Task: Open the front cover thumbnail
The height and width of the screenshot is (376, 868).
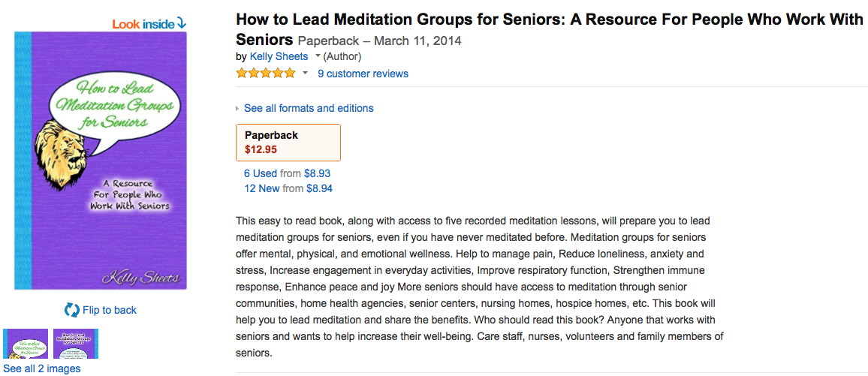Action: (26, 344)
